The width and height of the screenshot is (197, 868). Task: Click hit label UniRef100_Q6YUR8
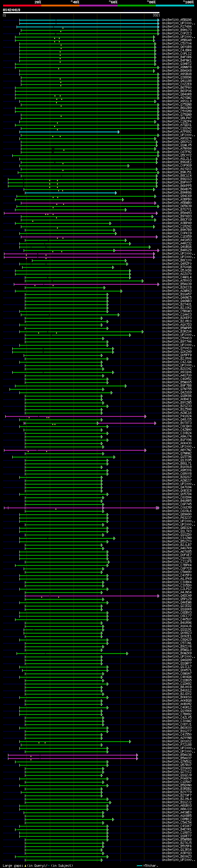pyautogui.click(x=177, y=47)
